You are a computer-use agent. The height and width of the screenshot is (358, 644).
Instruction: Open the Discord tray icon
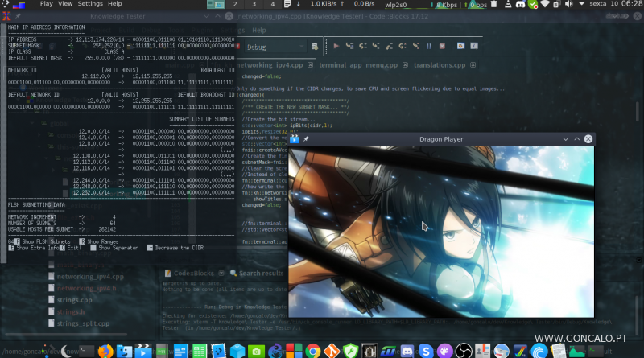[x=520, y=4]
